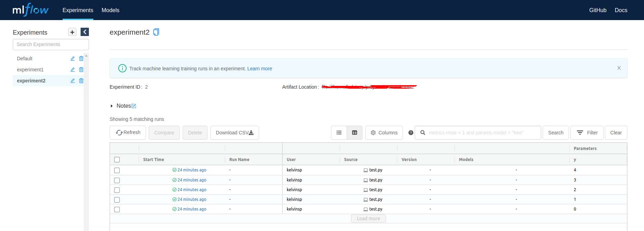Sort by Source column header

pos(351,160)
